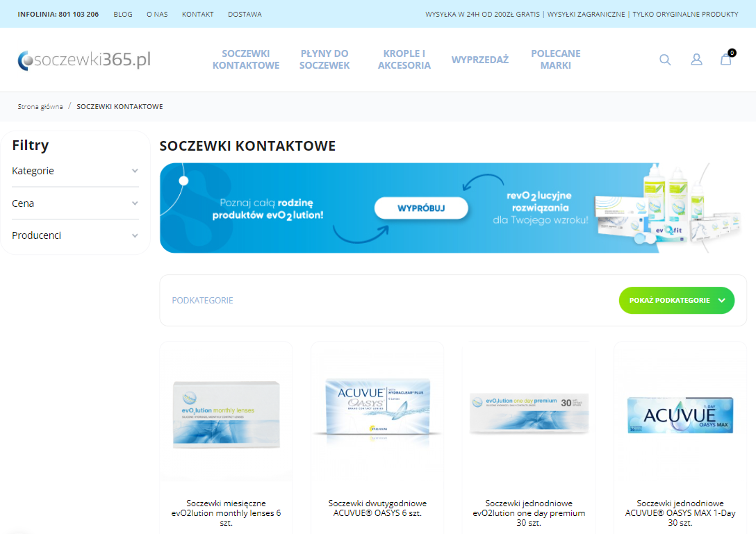Image resolution: width=756 pixels, height=534 pixels.
Task: Open the Polecane Marki menu
Action: click(555, 60)
